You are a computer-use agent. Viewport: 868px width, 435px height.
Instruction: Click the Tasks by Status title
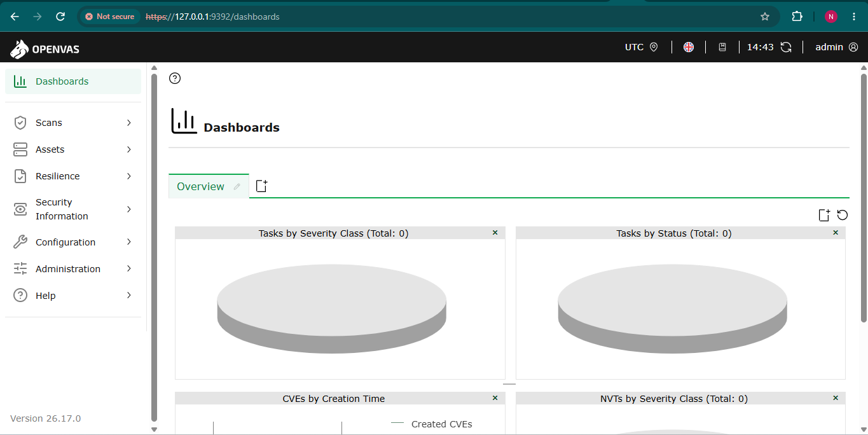674,233
